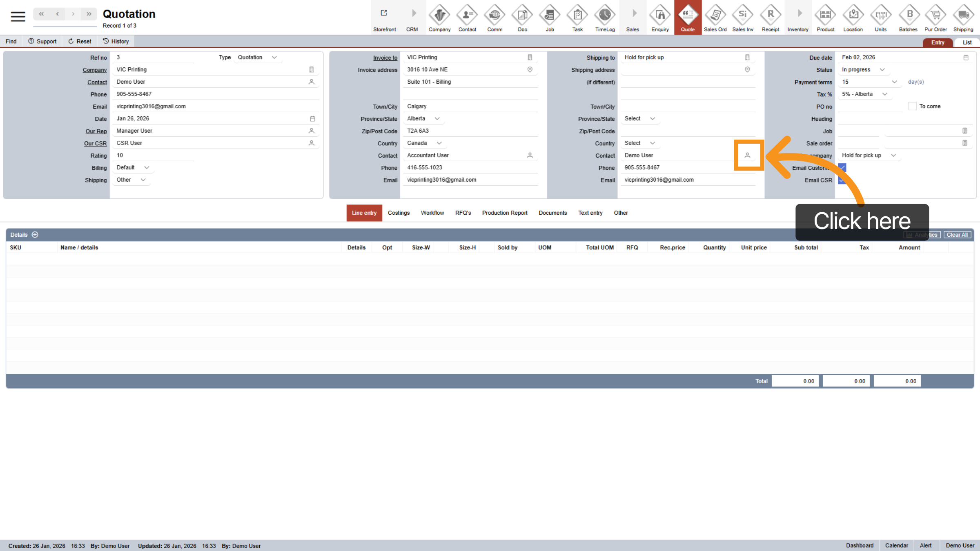Click the Reset button
980x551 pixels.
(80, 41)
